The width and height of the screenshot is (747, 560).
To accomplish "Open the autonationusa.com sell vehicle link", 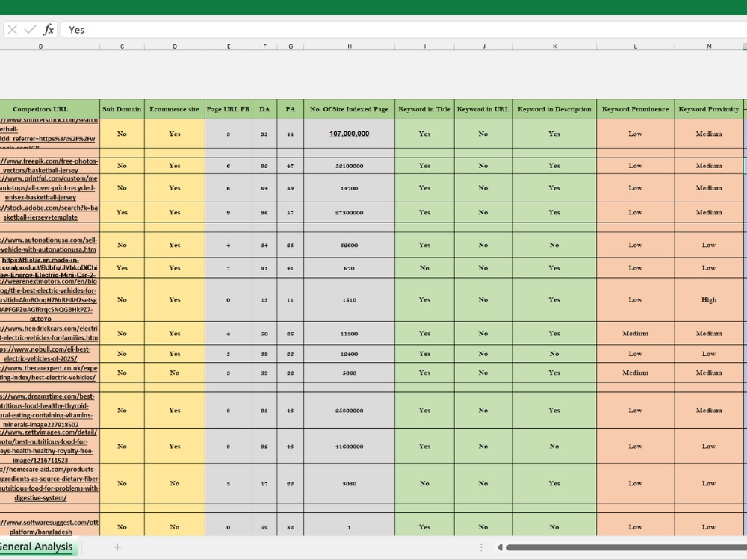I will [49, 245].
